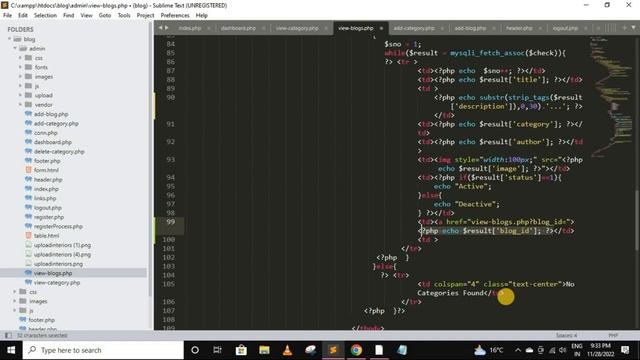Open Windows Start menu
The width and height of the screenshot is (640, 360).
(11, 350)
